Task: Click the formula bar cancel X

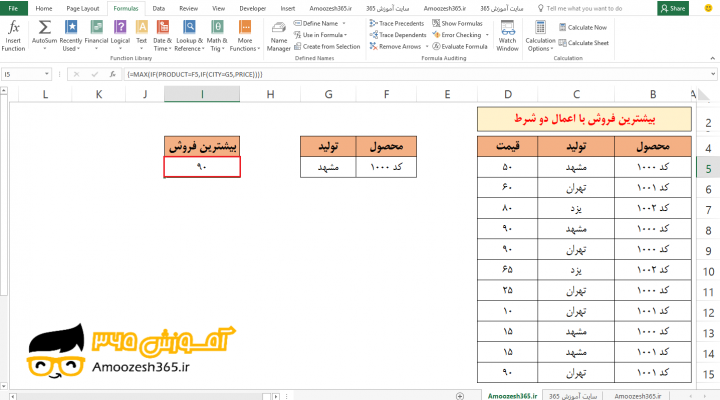Action: coord(77,74)
